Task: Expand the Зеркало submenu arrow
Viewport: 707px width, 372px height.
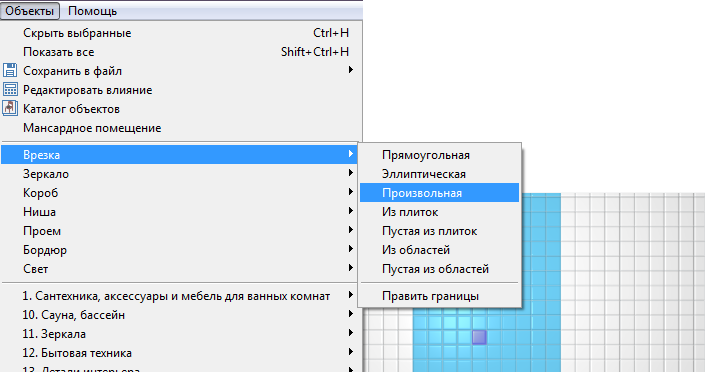Action: 350,173
